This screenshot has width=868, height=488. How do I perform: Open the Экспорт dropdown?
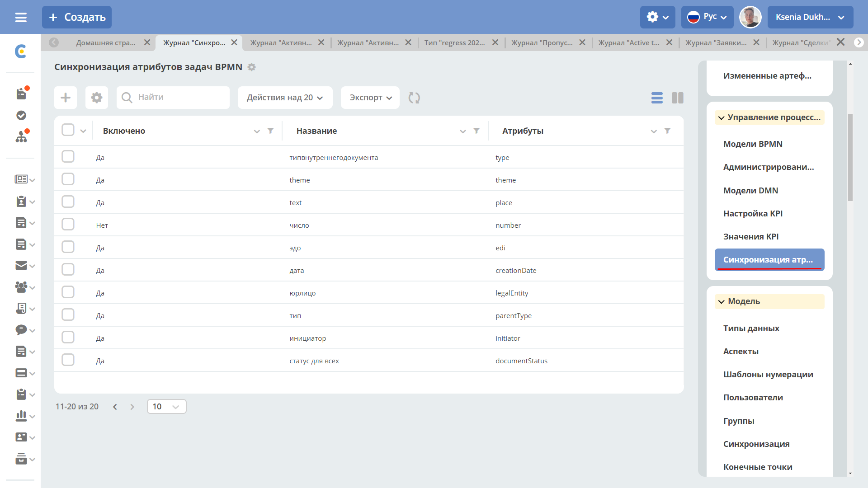370,98
